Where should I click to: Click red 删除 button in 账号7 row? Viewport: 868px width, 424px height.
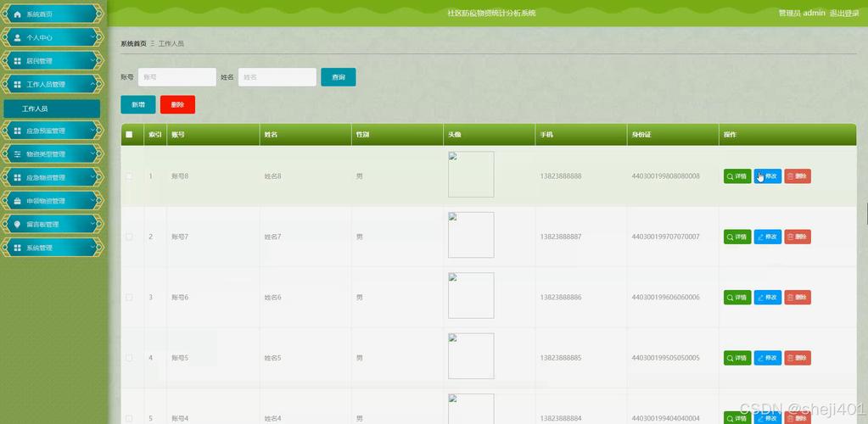pos(798,237)
